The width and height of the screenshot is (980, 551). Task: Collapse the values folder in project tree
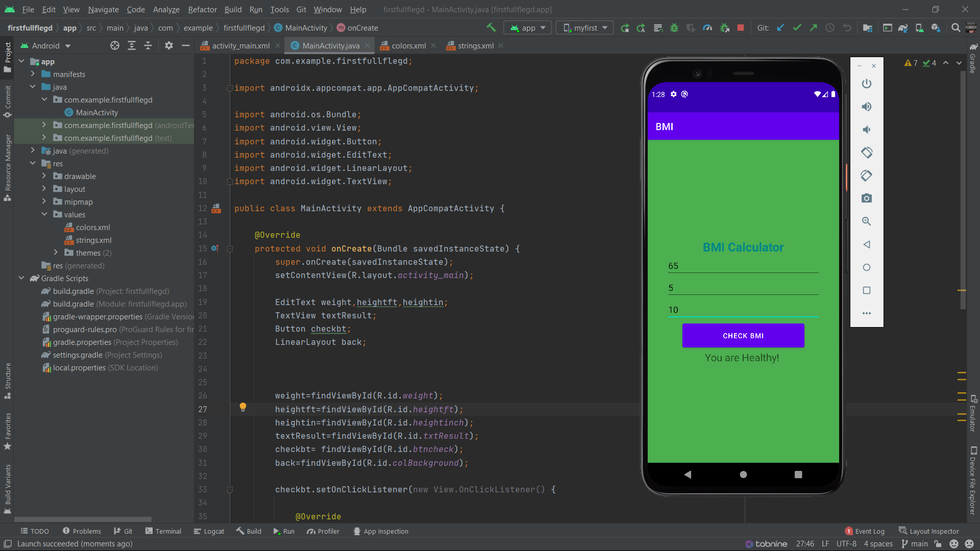pyautogui.click(x=45, y=214)
